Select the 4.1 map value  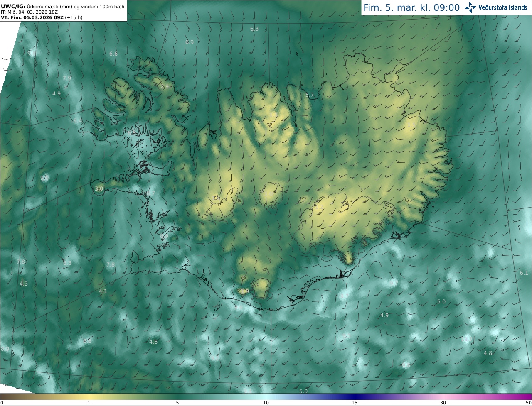(x=103, y=291)
